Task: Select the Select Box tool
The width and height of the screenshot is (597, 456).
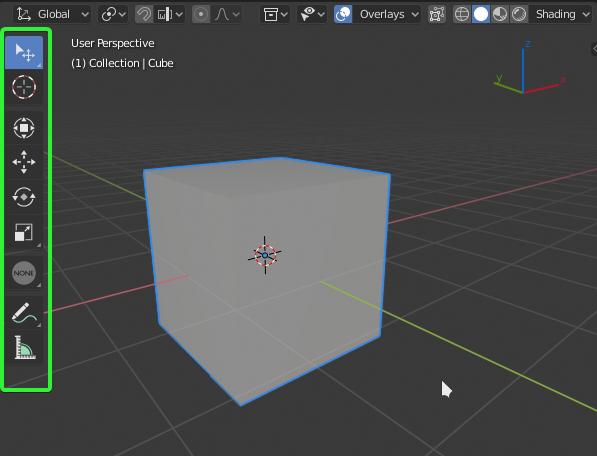Action: (x=24, y=53)
